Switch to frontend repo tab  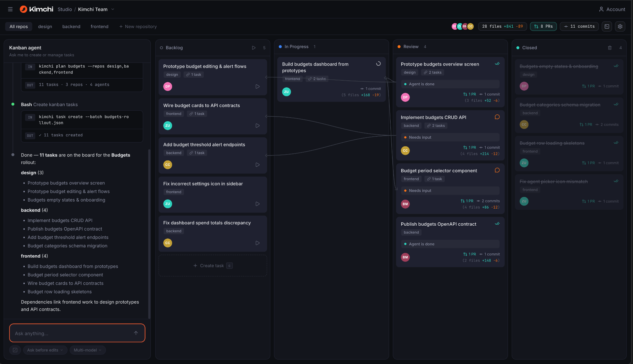point(100,26)
